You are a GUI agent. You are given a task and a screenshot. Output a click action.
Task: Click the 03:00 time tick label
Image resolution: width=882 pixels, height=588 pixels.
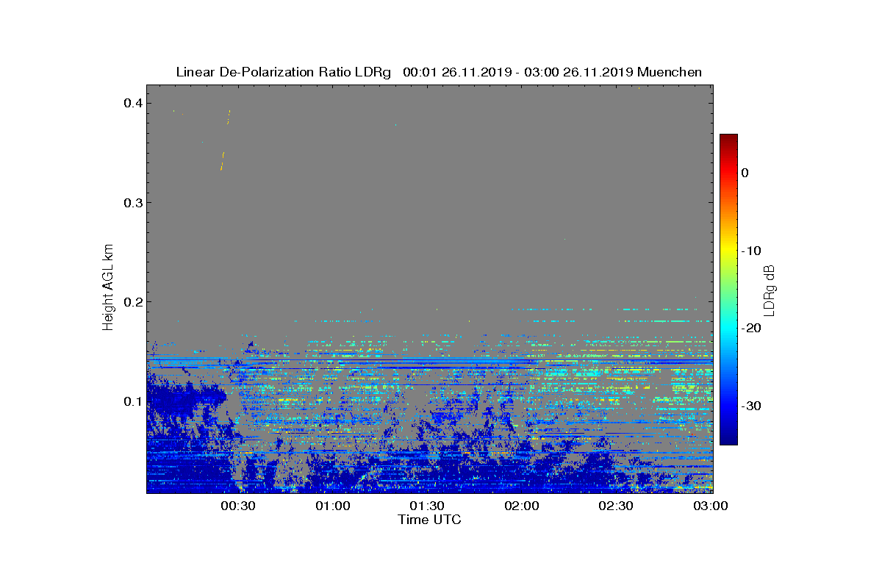tap(711, 506)
